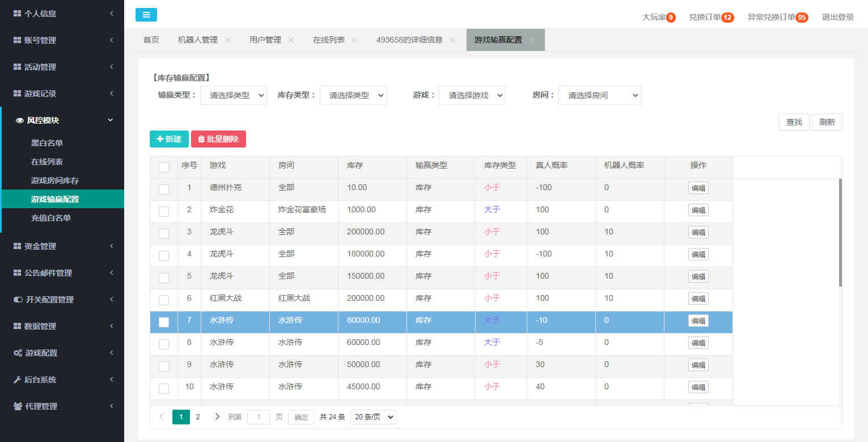This screenshot has height=442, width=868.
Task: Open the 输赢类型 dropdown
Action: pos(233,95)
